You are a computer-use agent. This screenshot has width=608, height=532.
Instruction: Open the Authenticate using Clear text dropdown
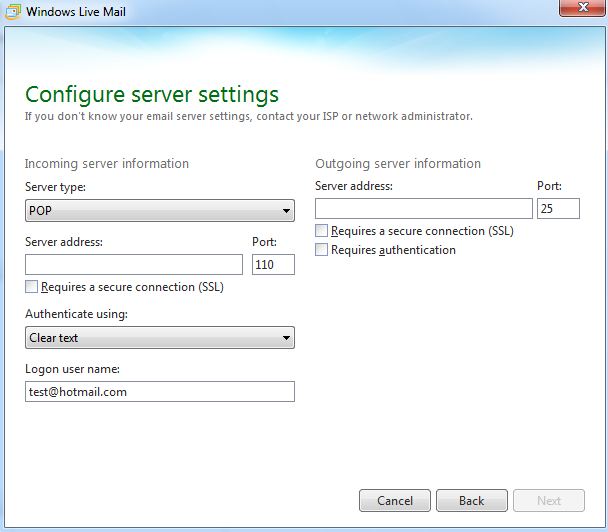160,338
